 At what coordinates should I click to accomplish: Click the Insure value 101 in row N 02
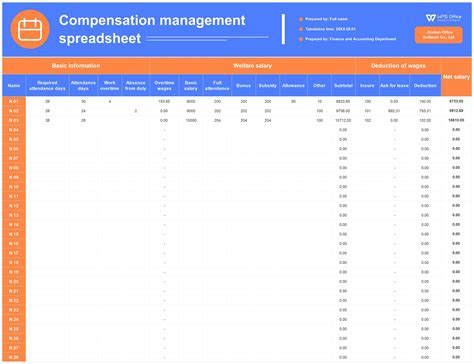(x=367, y=111)
